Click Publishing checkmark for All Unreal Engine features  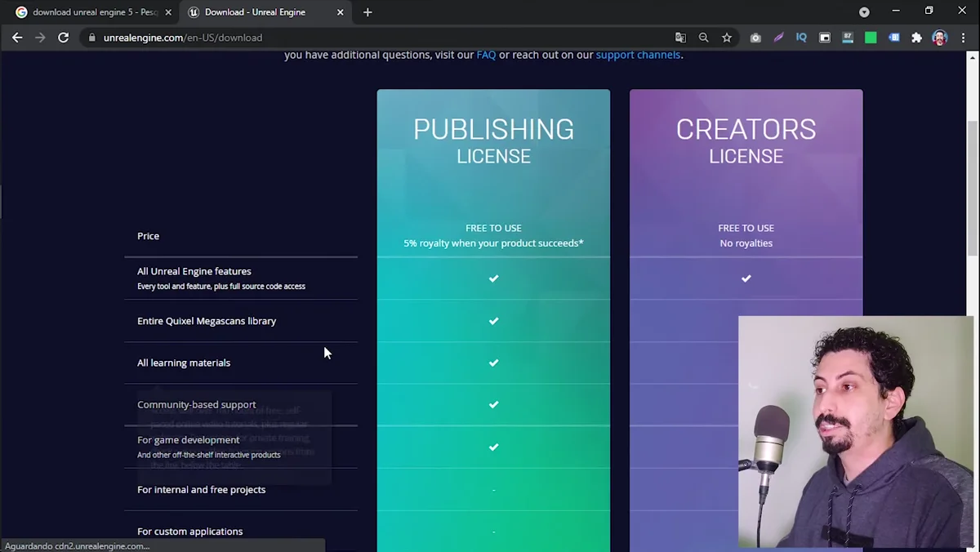(x=493, y=278)
